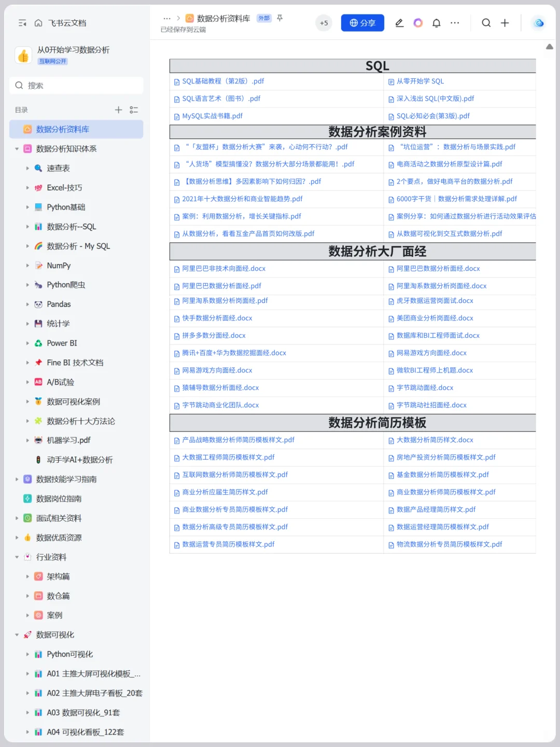Image resolution: width=560 pixels, height=747 pixels.
Task: Click the 互联网公开 label under the wiki name
Action: pos(53,61)
